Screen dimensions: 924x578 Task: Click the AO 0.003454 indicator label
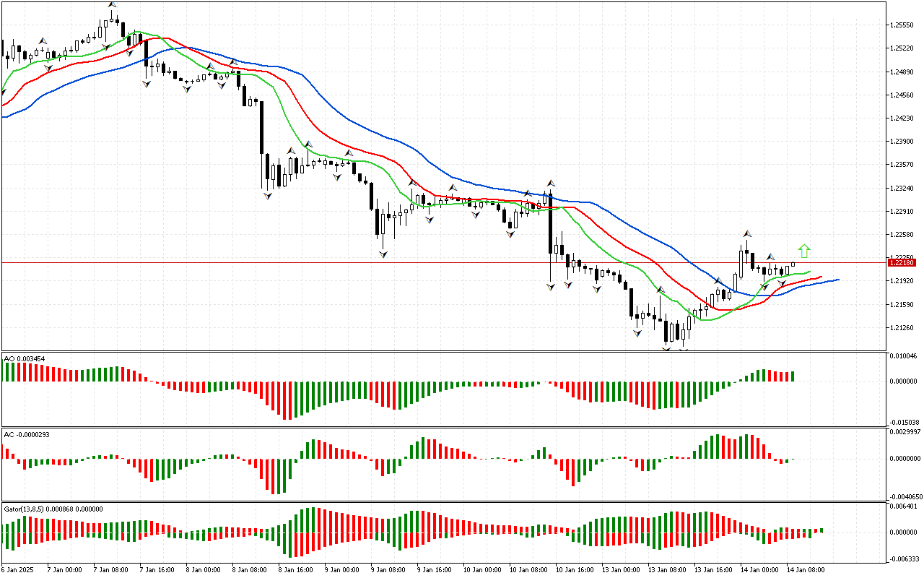coord(25,358)
